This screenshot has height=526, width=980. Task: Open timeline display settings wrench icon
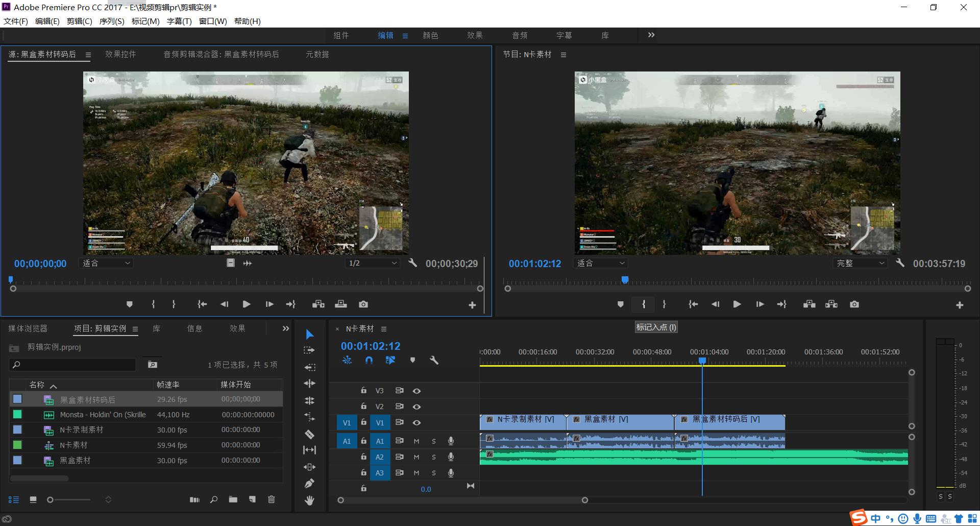point(434,360)
